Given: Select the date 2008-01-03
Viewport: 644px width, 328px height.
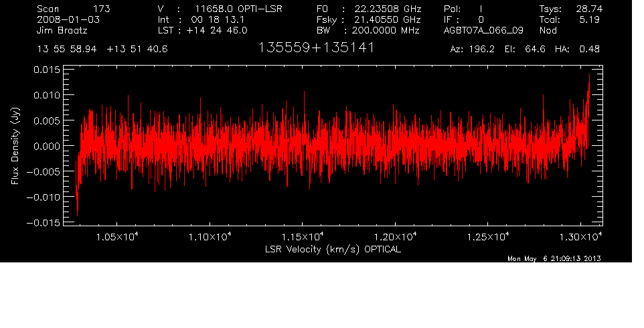Looking at the screenshot, I should pyautogui.click(x=68, y=19).
